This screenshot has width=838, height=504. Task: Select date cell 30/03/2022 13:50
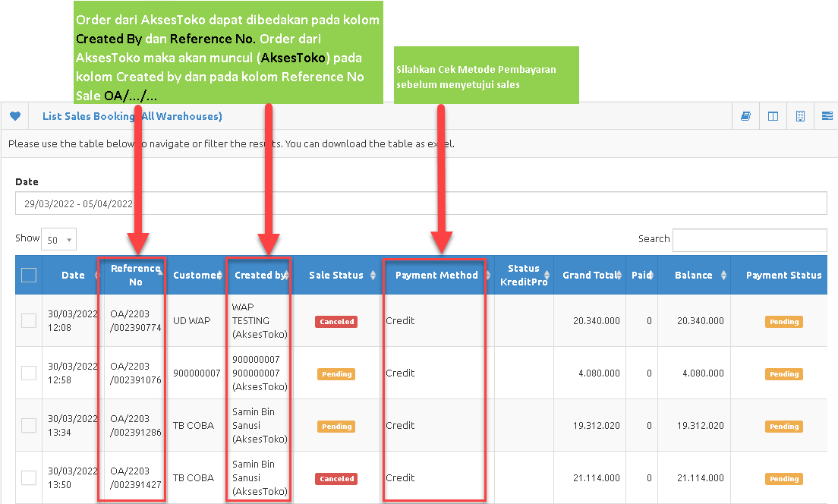[x=72, y=477]
